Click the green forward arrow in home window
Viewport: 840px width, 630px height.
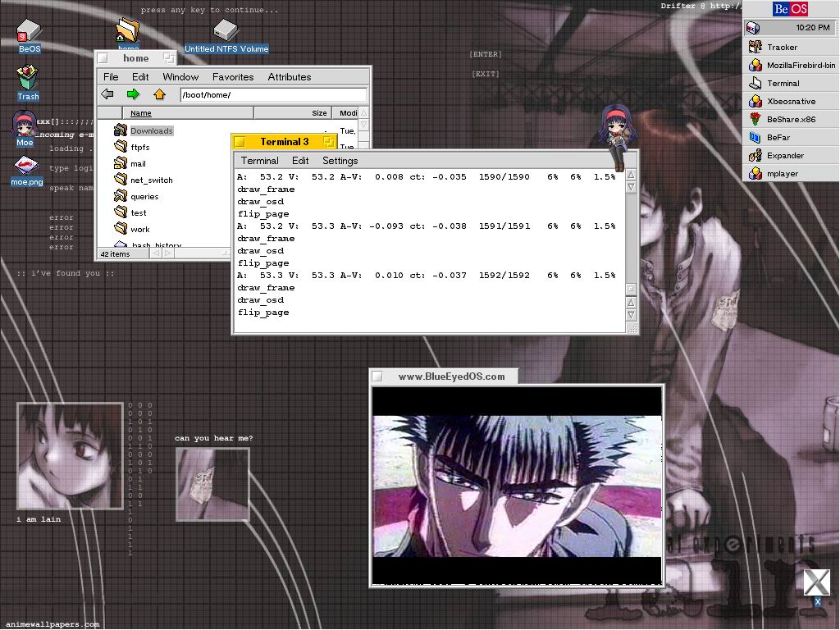[133, 95]
